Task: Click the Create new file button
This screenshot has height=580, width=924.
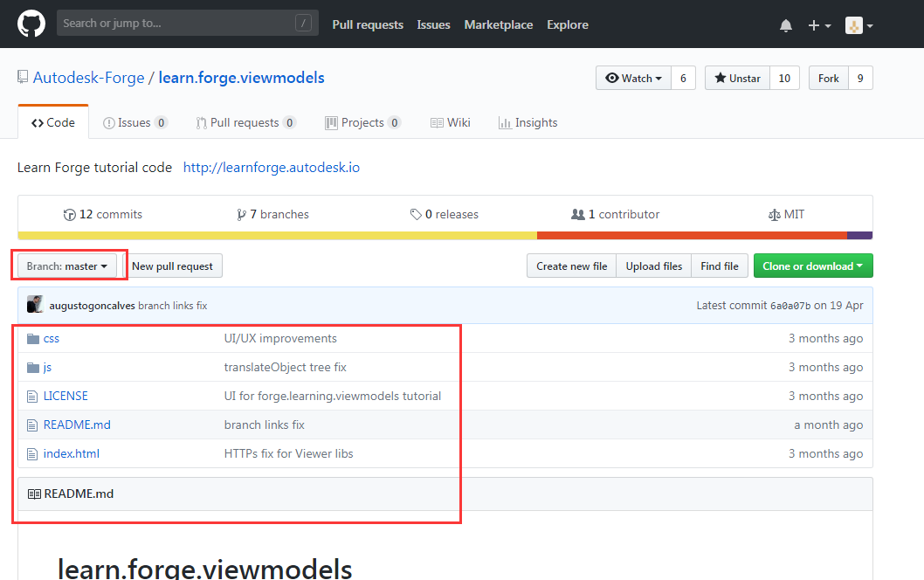Action: pyautogui.click(x=572, y=266)
